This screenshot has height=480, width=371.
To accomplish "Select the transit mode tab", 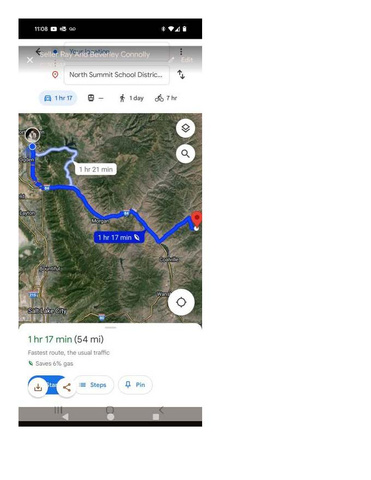I will tap(95, 98).
